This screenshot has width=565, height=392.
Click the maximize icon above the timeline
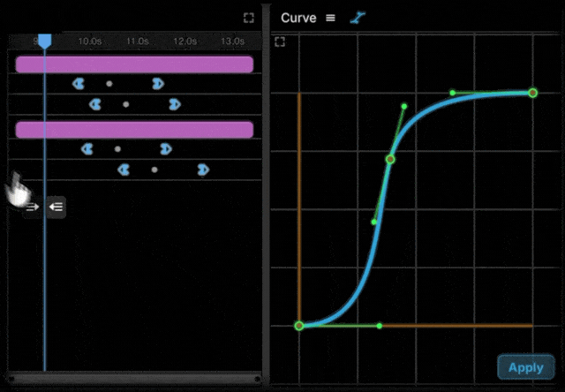click(249, 18)
